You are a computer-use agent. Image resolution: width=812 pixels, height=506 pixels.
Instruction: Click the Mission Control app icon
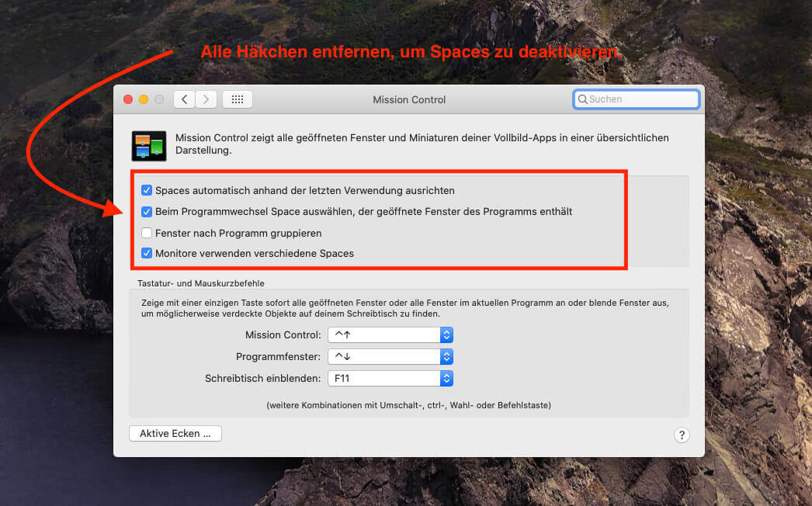pos(149,145)
